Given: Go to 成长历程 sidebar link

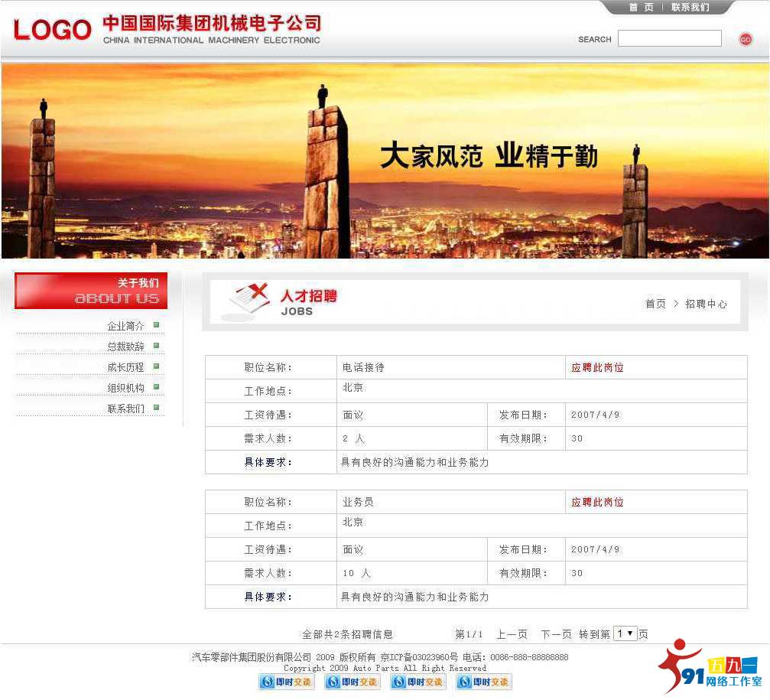Looking at the screenshot, I should (125, 367).
